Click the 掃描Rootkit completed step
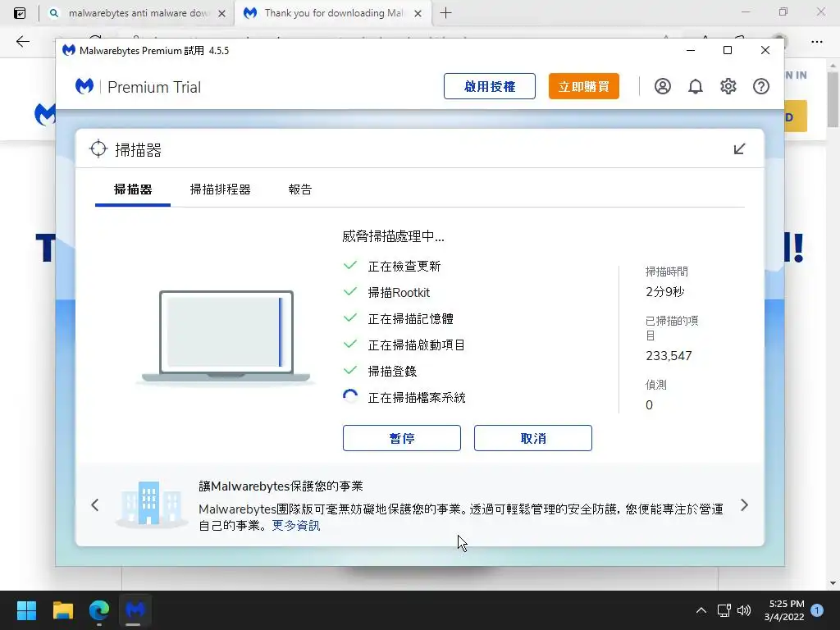This screenshot has height=630, width=840. [x=399, y=293]
